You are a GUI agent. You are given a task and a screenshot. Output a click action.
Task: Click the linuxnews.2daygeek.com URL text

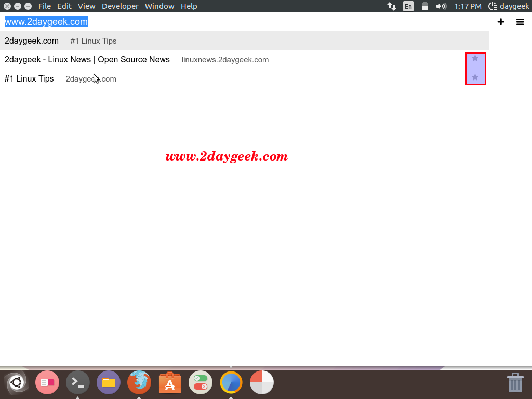pyautogui.click(x=225, y=60)
